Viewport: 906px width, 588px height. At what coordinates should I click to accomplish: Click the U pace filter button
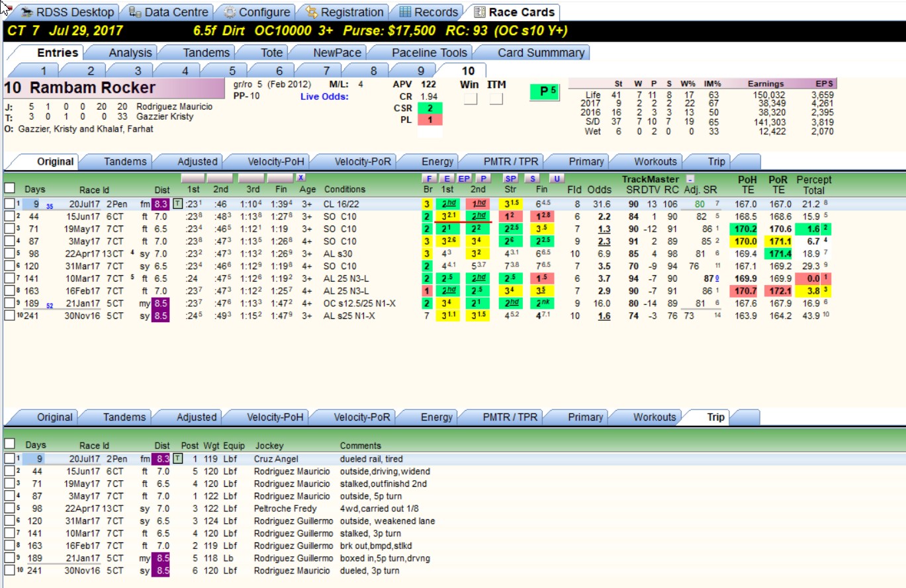click(557, 179)
